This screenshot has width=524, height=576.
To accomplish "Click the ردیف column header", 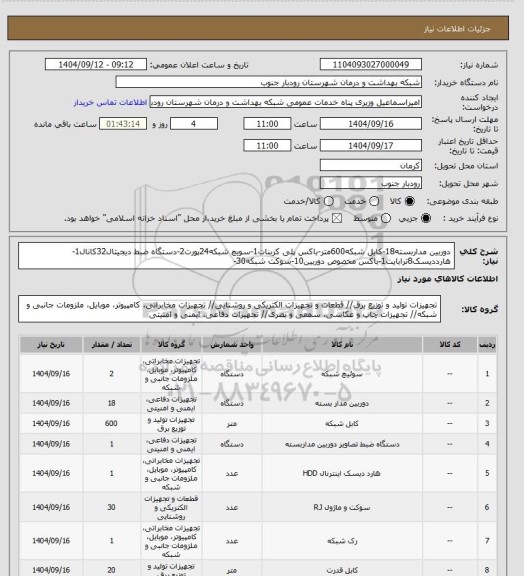I will coord(487,345).
